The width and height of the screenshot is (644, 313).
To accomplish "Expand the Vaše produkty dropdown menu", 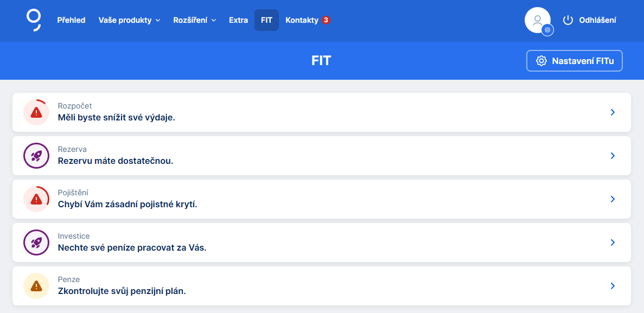I will point(129,20).
